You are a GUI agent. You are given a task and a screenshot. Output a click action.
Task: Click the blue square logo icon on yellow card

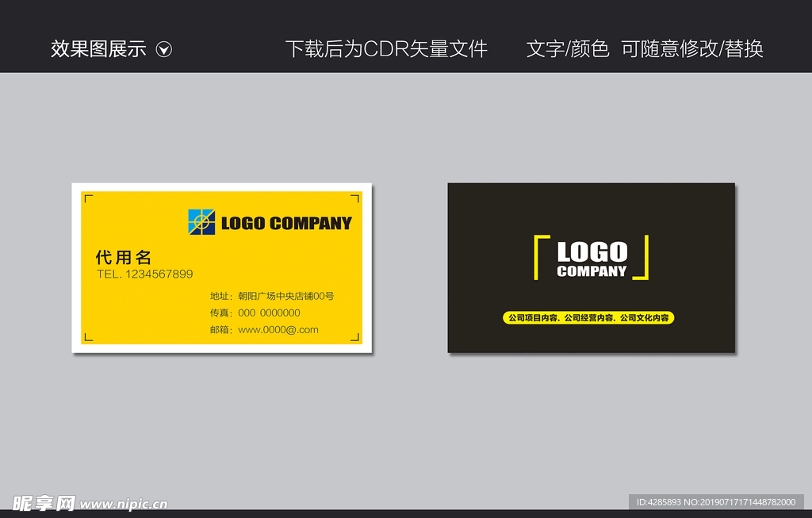click(201, 223)
